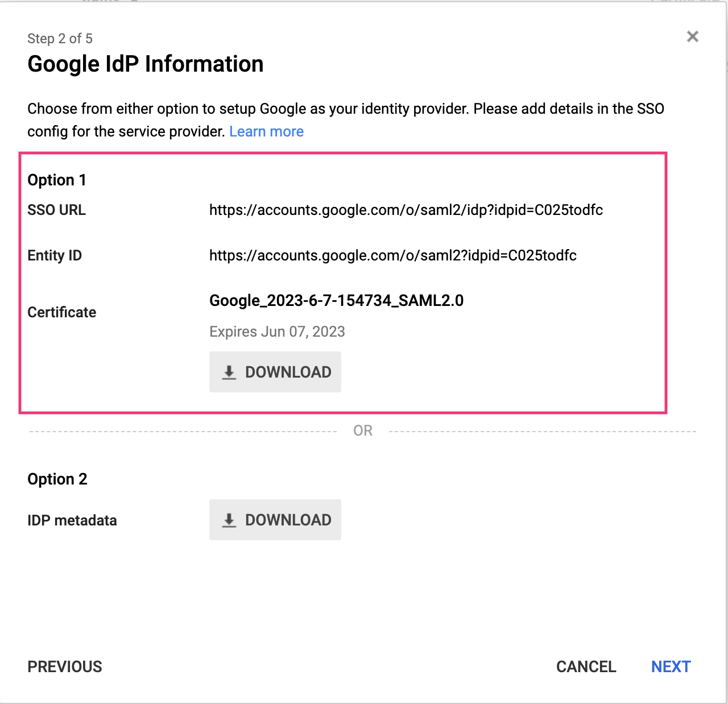Click the NEXT button to proceed

[671, 666]
